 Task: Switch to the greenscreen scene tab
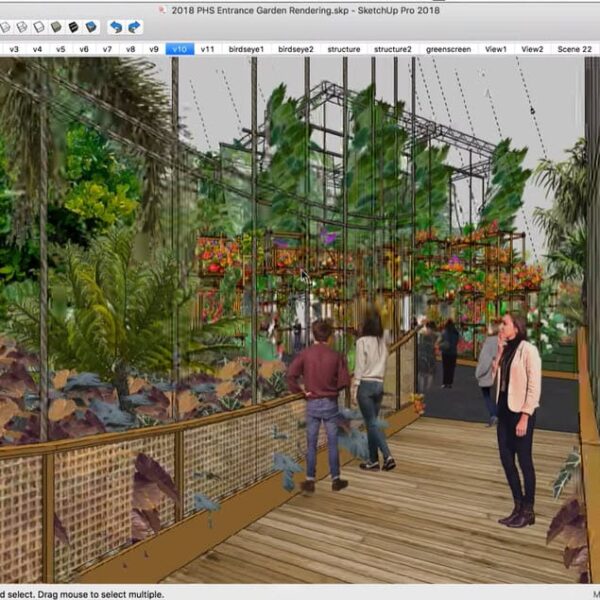click(447, 48)
